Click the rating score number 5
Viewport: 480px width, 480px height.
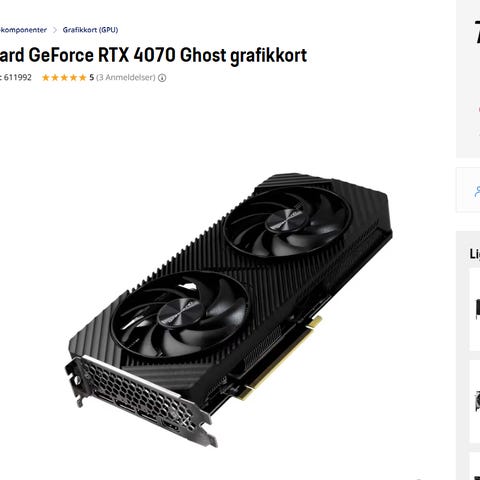91,78
